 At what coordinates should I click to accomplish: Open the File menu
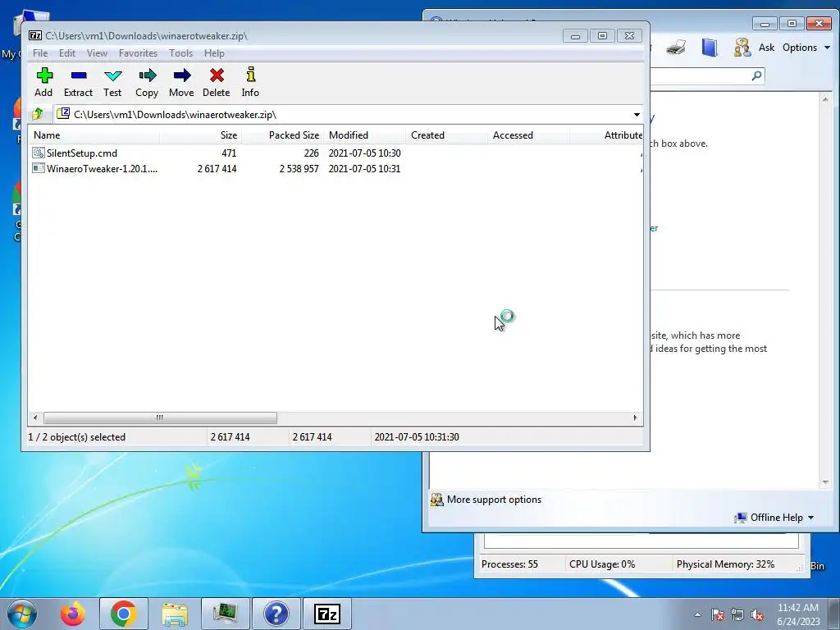tap(40, 53)
